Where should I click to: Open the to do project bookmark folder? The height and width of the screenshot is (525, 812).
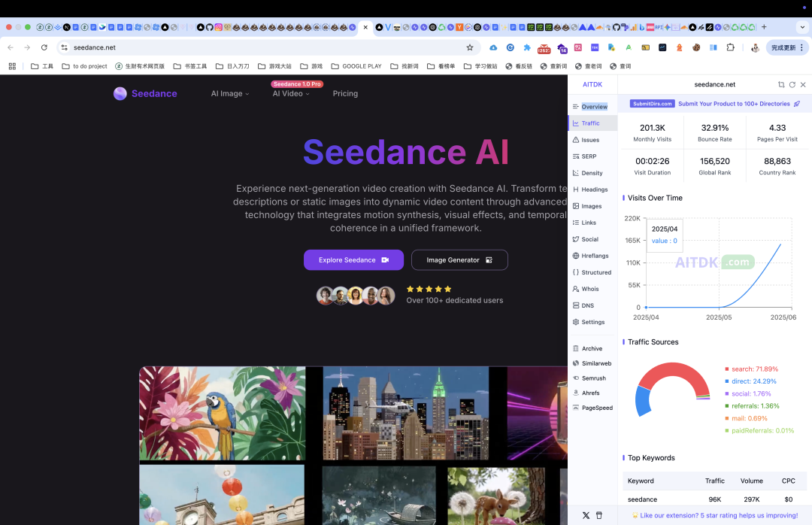pos(84,66)
